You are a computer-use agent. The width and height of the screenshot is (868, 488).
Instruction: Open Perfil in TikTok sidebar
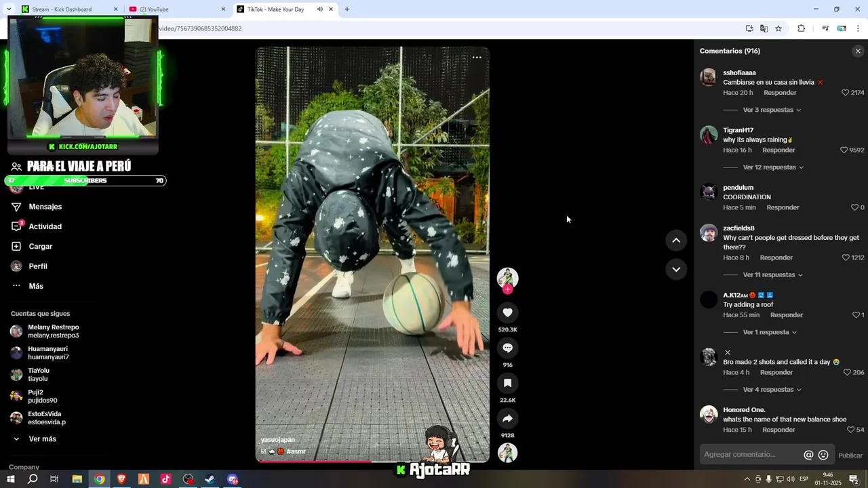click(37, 266)
